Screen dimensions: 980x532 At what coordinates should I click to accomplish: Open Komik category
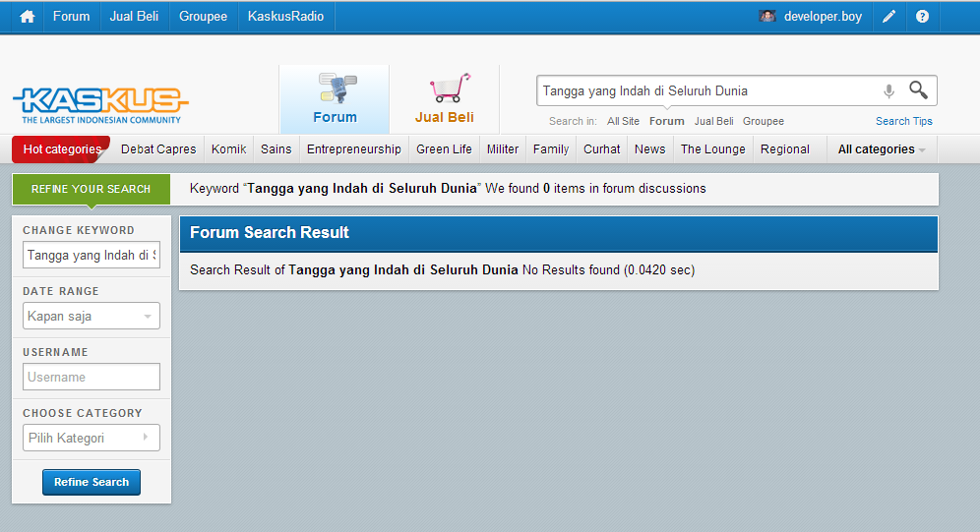228,149
